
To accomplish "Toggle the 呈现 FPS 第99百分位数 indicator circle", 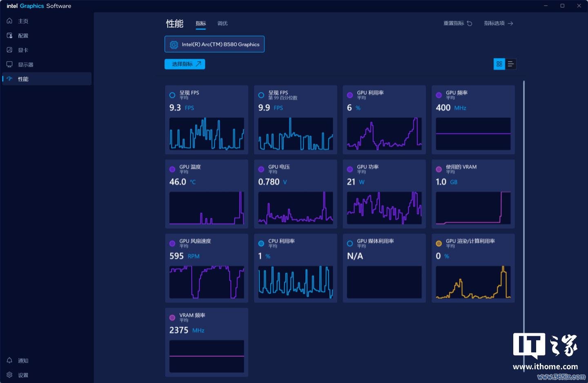I will [261, 95].
